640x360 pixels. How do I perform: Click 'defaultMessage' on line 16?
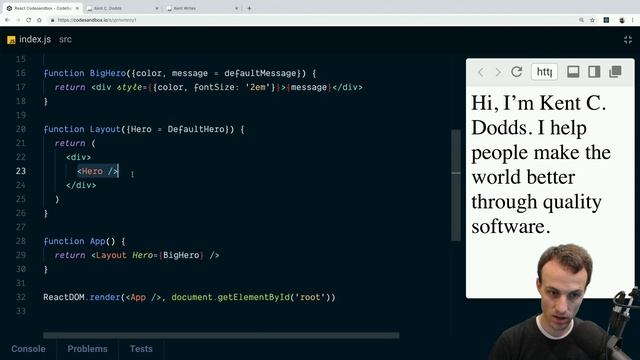(260, 73)
